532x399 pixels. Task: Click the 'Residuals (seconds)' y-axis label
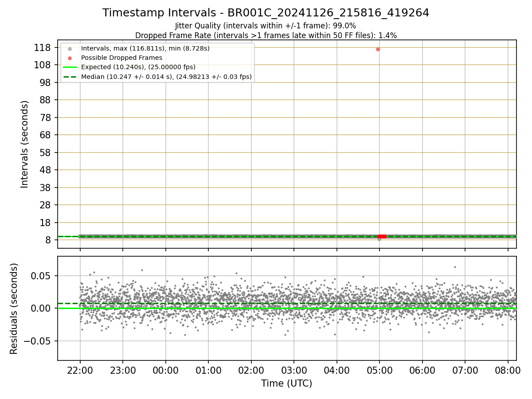[x=14, y=309]
